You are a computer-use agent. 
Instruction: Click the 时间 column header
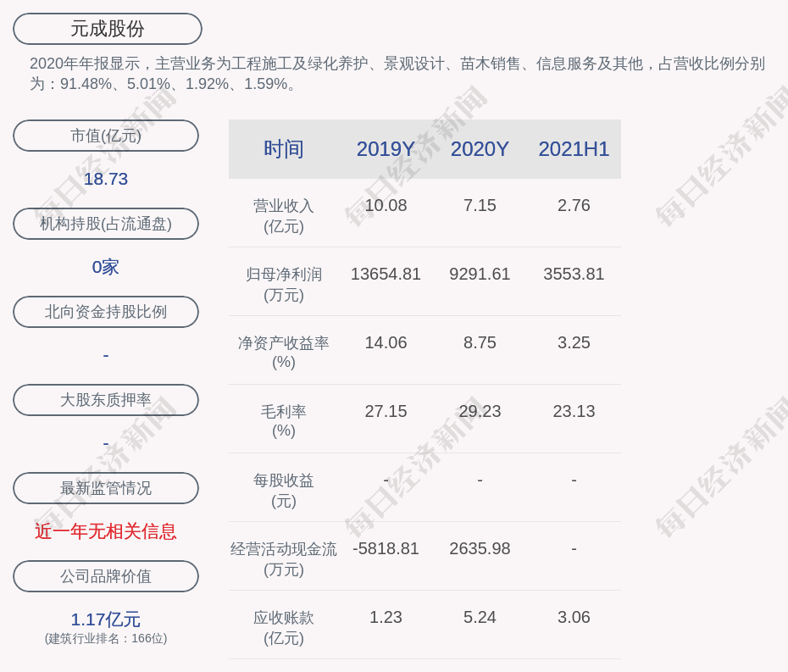coord(284,149)
